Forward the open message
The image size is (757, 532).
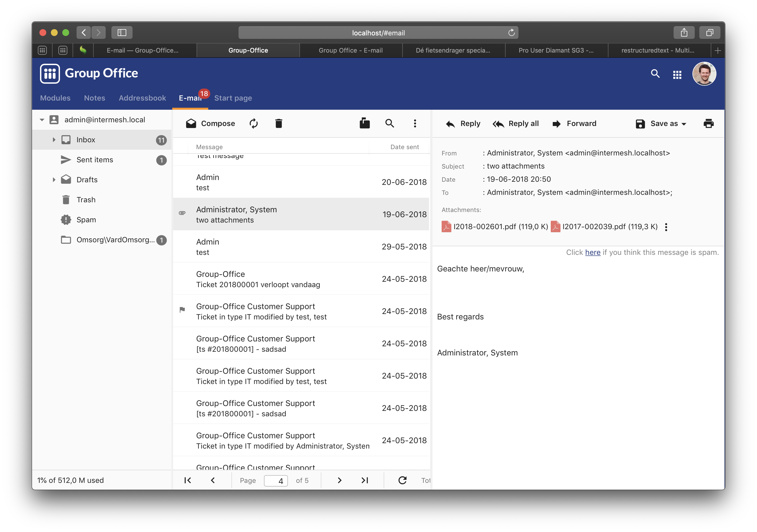(x=574, y=124)
